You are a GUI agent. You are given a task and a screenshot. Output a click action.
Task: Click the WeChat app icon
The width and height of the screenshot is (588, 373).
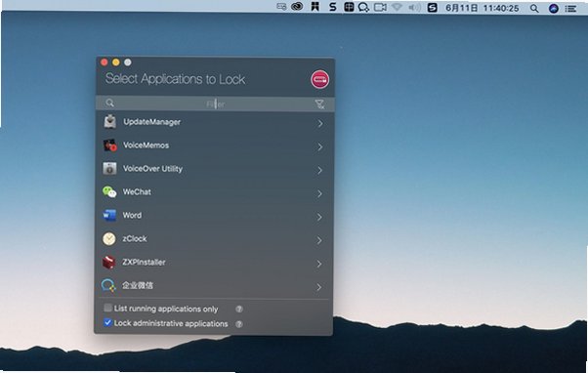(x=109, y=192)
